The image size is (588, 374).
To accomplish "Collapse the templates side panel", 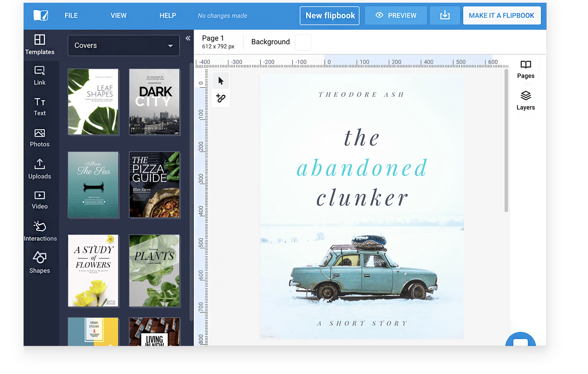I will (x=188, y=38).
